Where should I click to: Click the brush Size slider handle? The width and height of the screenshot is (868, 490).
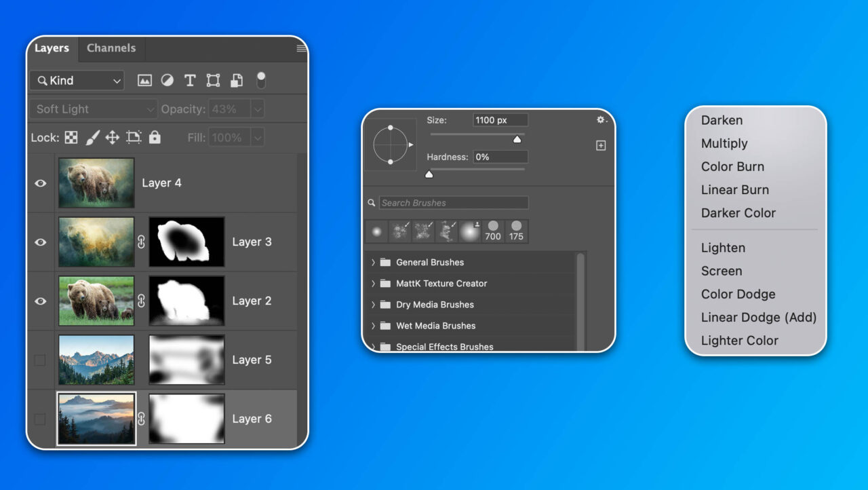point(517,139)
